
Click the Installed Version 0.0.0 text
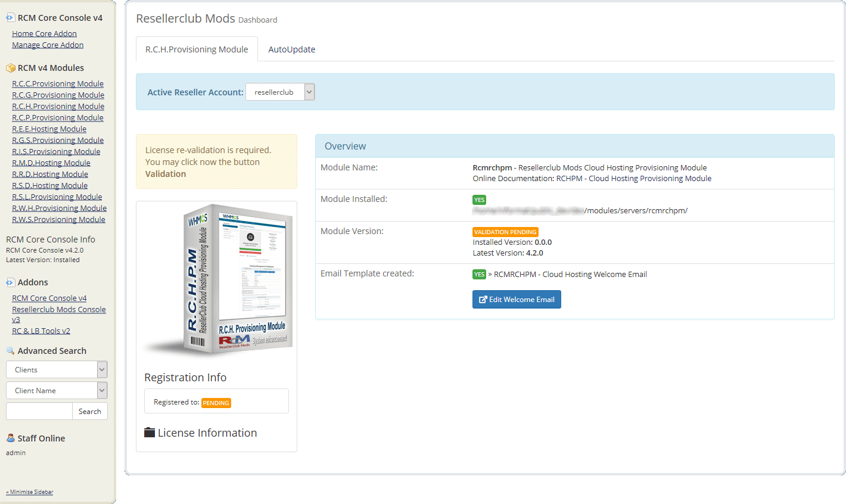click(512, 242)
